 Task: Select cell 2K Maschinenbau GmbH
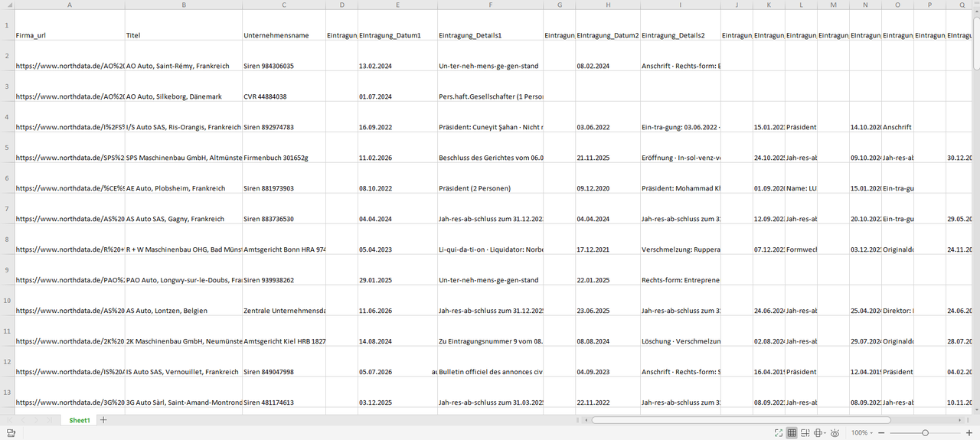(184, 331)
